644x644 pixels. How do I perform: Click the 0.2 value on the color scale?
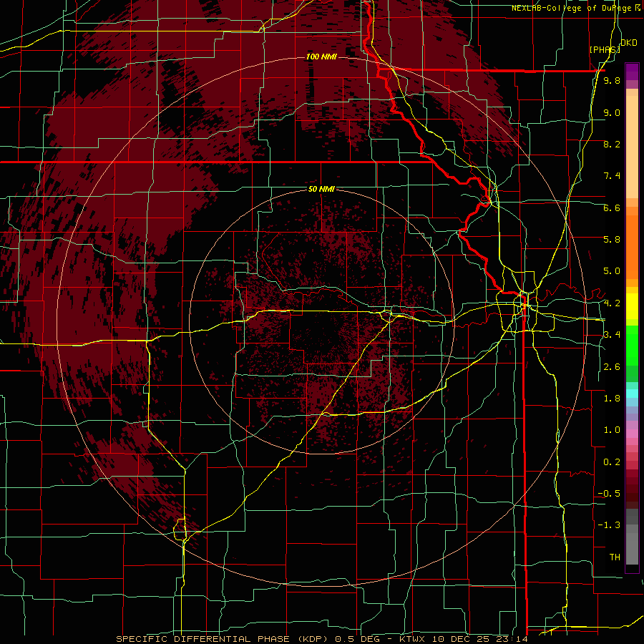[612, 462]
